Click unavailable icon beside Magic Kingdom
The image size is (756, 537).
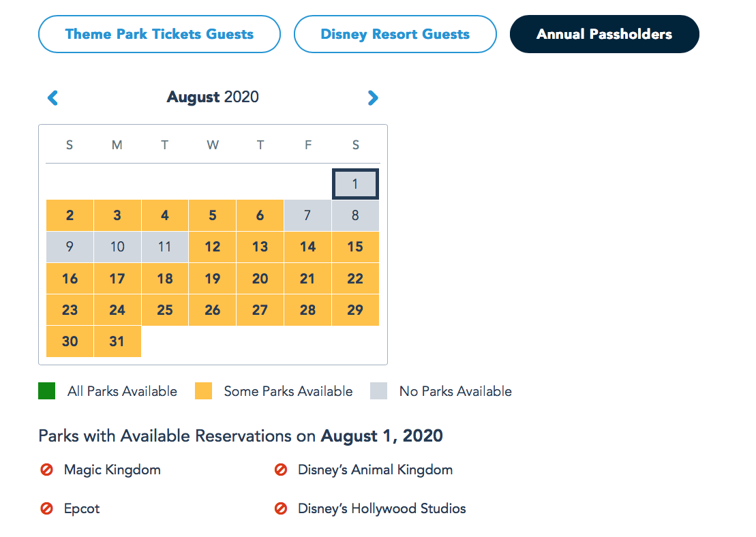pyautogui.click(x=47, y=470)
